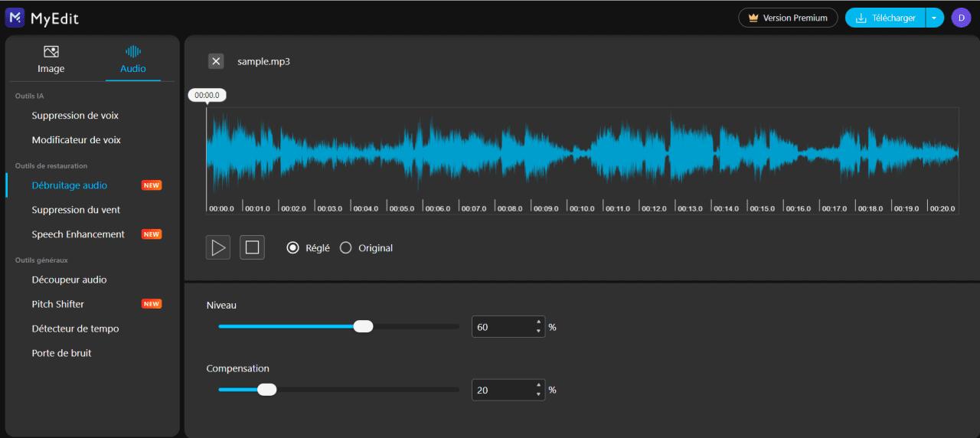Switch to the Audio tab
The width and height of the screenshot is (980, 438).
pos(133,60)
